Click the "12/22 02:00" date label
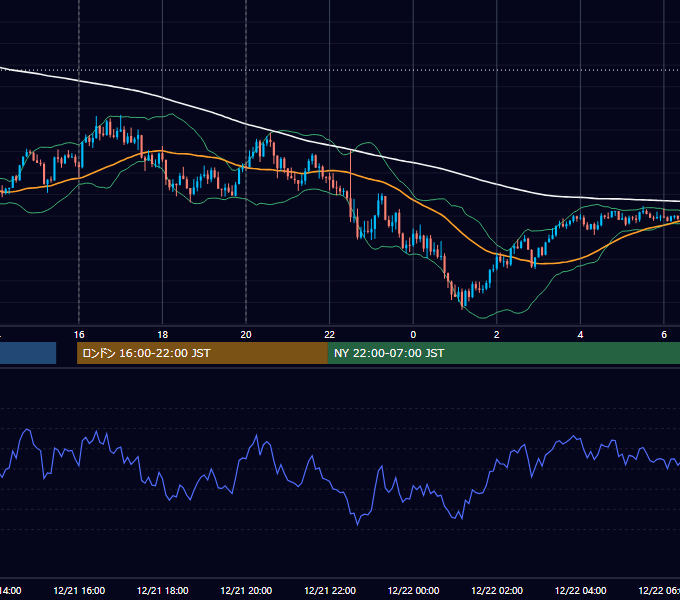680x600 pixels. [x=497, y=591]
